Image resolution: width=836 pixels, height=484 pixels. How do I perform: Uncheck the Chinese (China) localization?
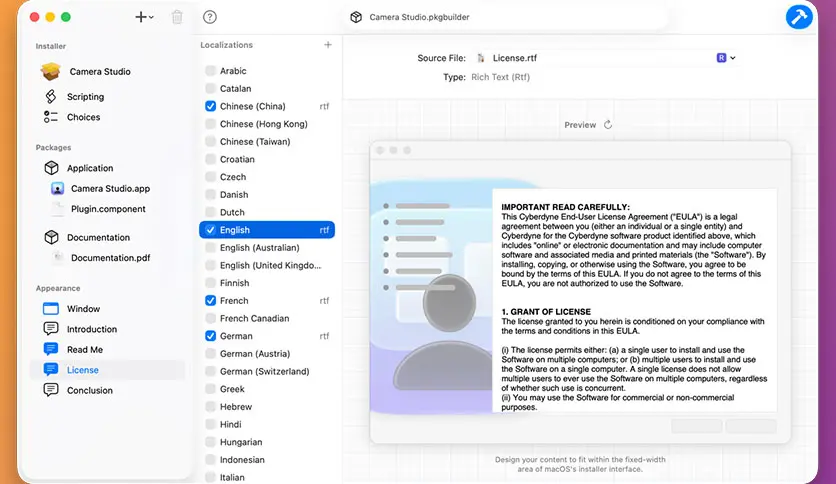(211, 106)
